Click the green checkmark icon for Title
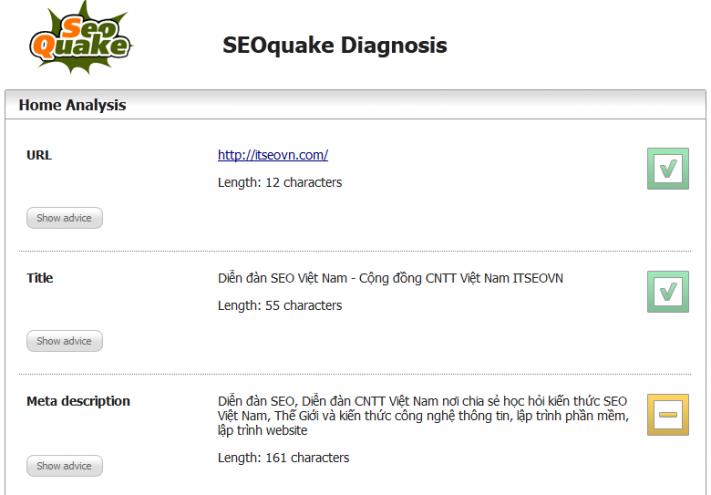The width and height of the screenshot is (711, 495). click(667, 291)
